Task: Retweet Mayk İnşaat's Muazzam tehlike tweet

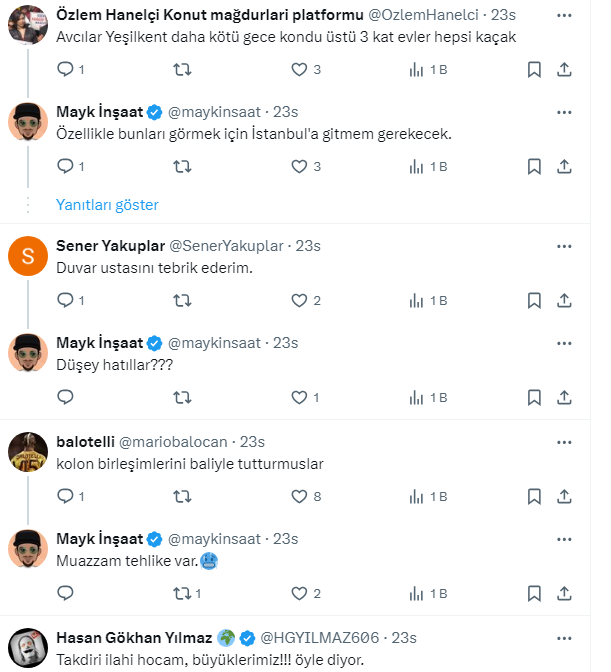Action: coord(182,593)
